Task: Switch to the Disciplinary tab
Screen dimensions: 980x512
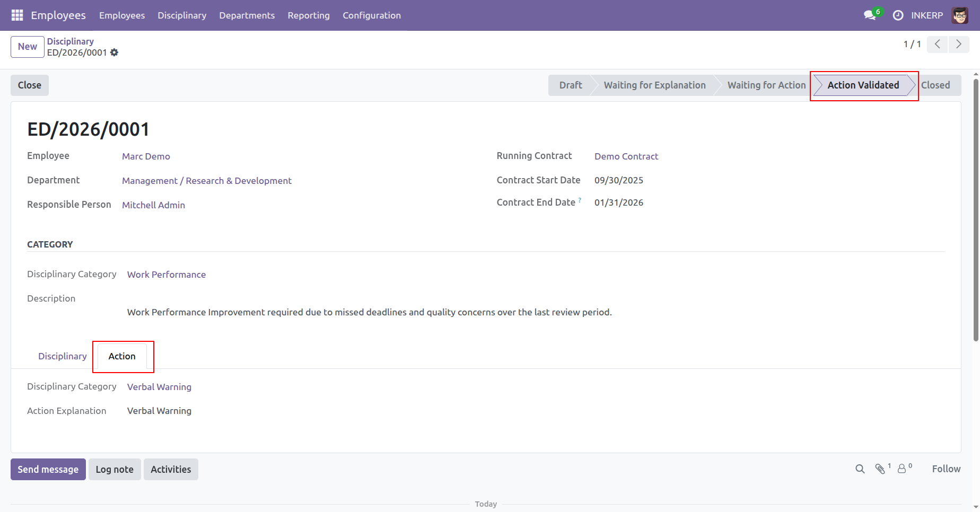Action: 63,356
